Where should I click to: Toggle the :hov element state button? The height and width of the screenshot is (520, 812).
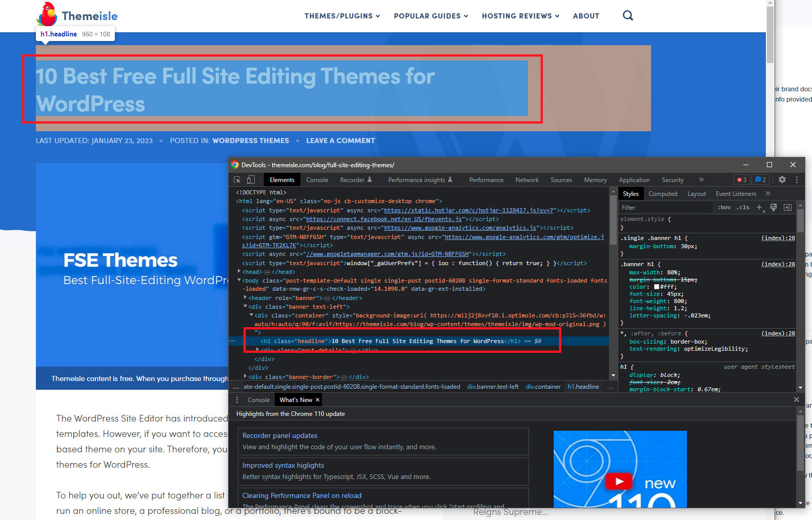click(x=724, y=207)
